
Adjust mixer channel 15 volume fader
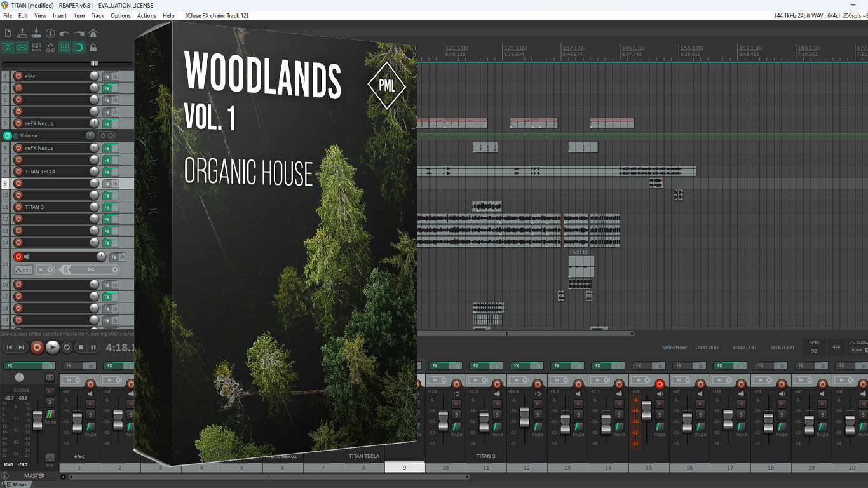[647, 410]
